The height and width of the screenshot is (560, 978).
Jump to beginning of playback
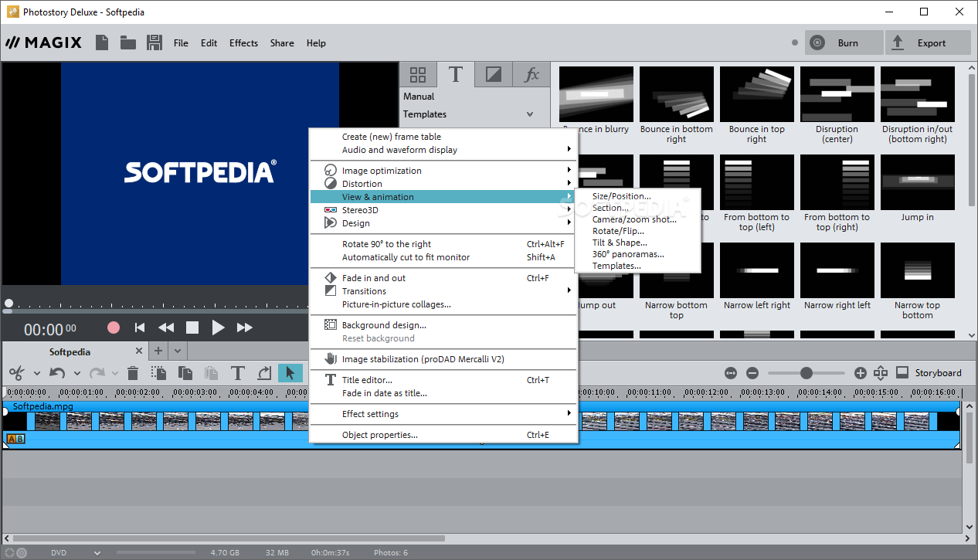click(x=140, y=328)
